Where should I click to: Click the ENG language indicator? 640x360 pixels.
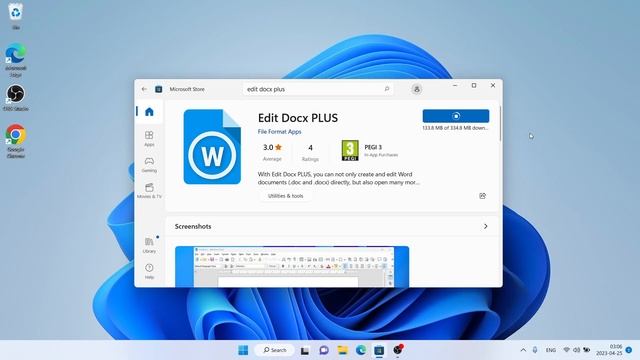coord(551,350)
